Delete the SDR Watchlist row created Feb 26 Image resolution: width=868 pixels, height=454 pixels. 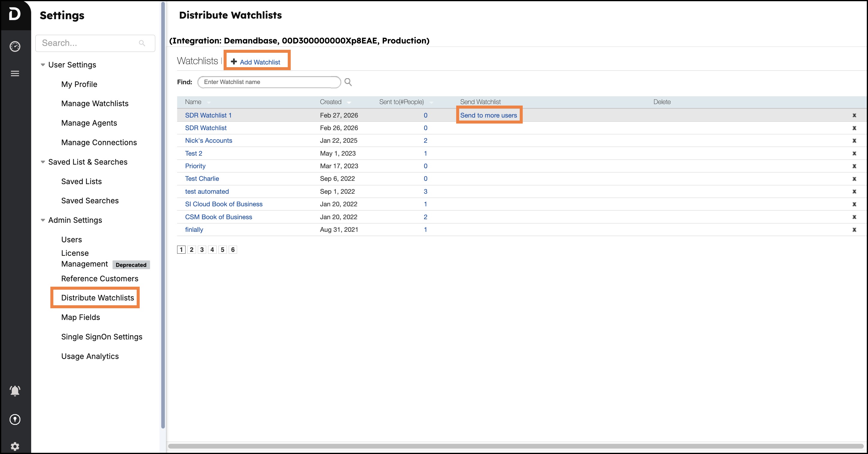(x=854, y=128)
